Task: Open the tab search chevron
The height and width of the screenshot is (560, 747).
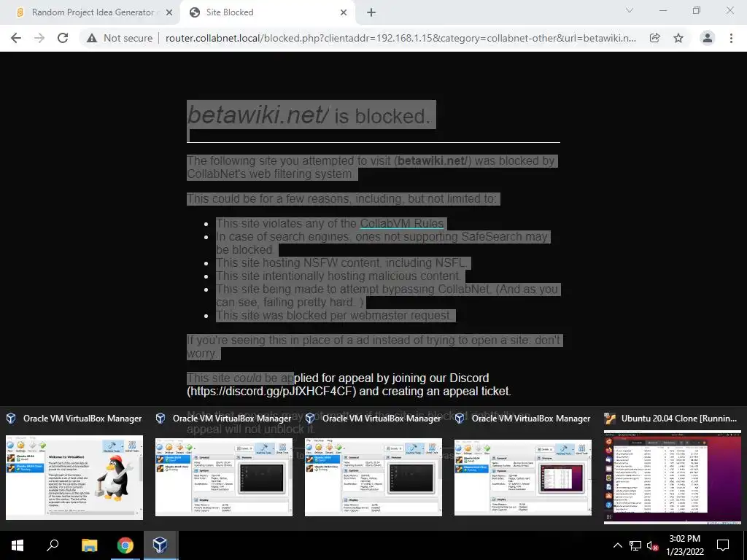Action: [630, 10]
